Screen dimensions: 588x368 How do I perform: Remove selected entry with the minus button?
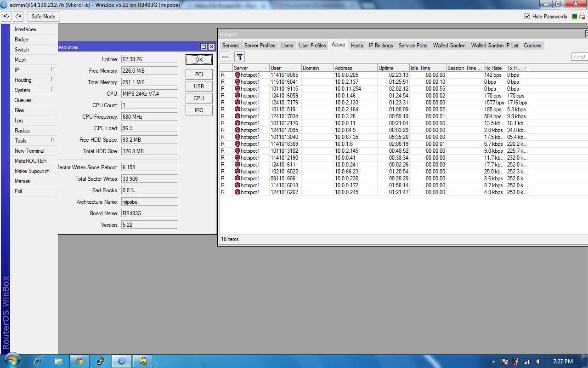tap(225, 57)
